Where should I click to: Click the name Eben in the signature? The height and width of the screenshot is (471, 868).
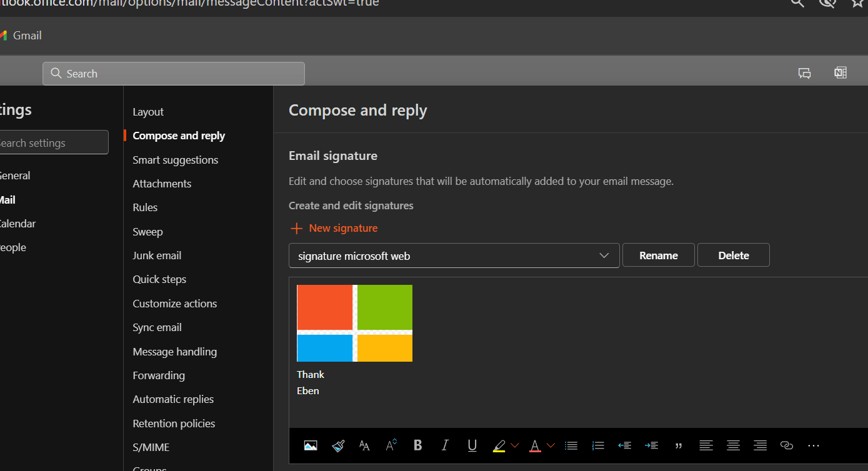pos(308,391)
